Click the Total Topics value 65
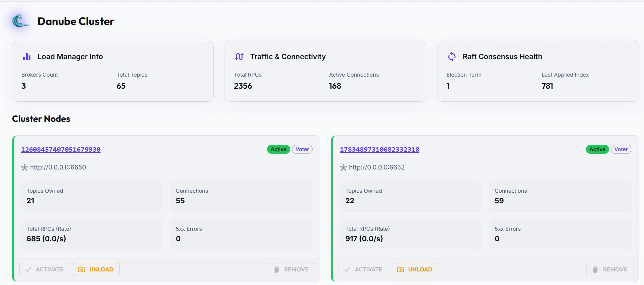Viewport: 644px width, 285px height. coord(121,86)
